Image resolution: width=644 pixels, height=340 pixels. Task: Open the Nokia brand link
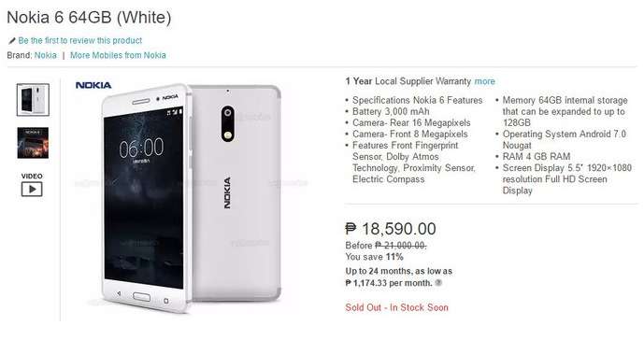[x=46, y=55]
